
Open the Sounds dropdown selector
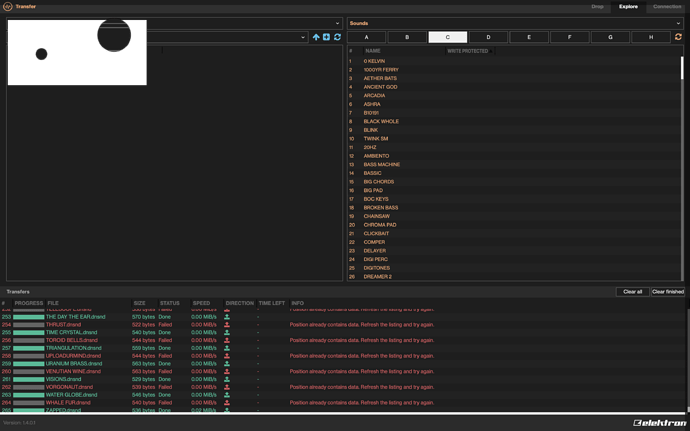point(515,23)
